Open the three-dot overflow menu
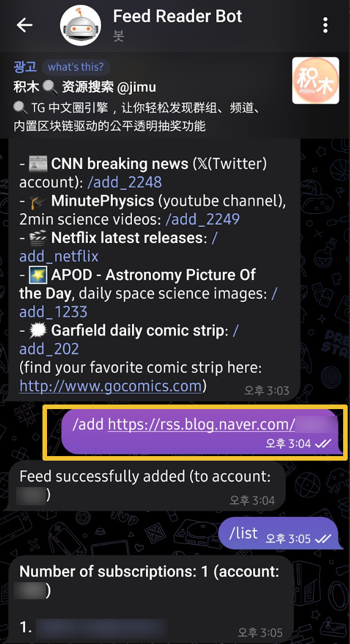This screenshot has height=644, width=350. (325, 25)
